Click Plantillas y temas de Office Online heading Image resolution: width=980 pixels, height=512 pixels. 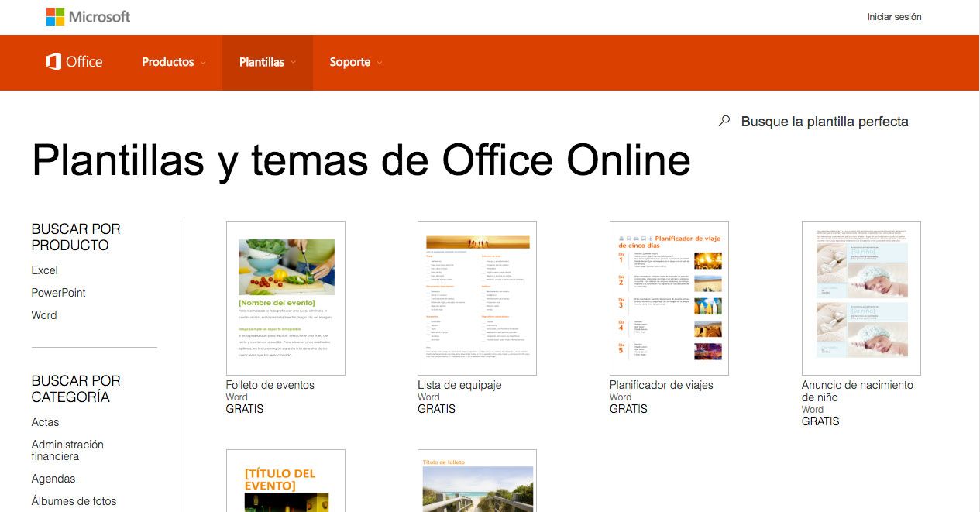(361, 160)
